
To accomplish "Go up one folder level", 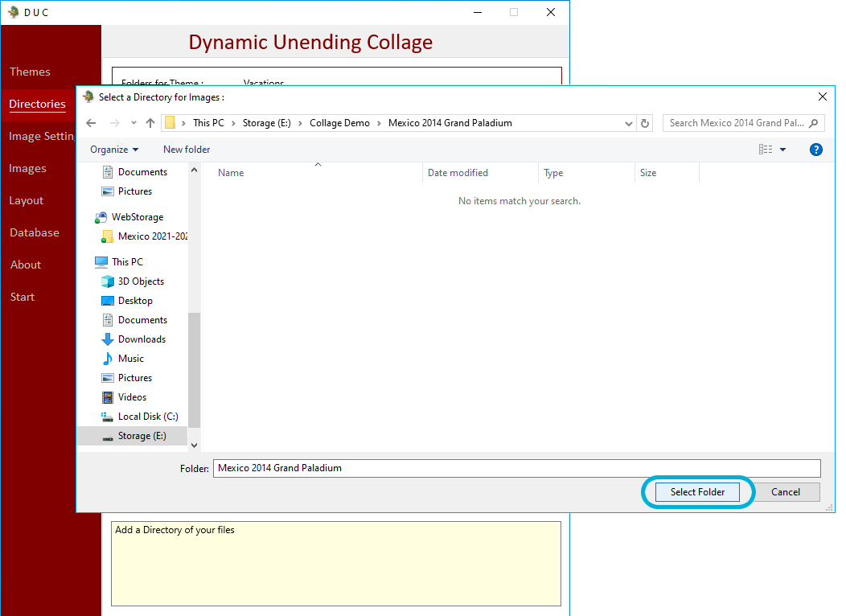I will [150, 123].
